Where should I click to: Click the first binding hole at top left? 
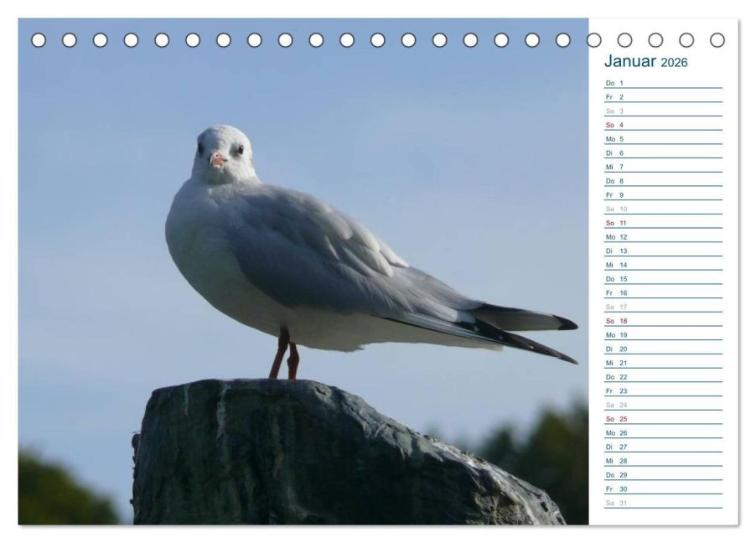tap(39, 39)
